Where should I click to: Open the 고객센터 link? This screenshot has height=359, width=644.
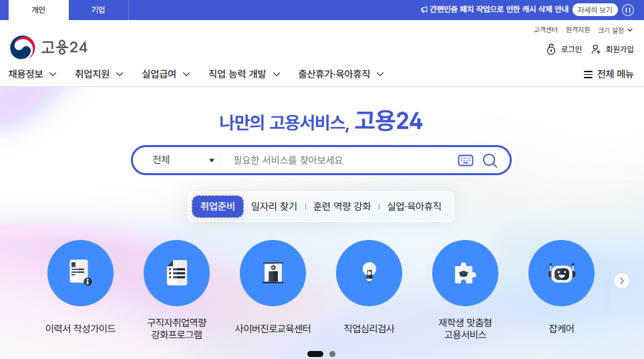click(545, 29)
